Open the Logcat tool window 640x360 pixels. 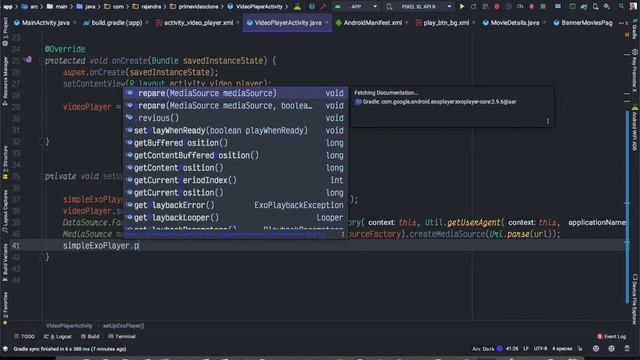click(x=58, y=336)
